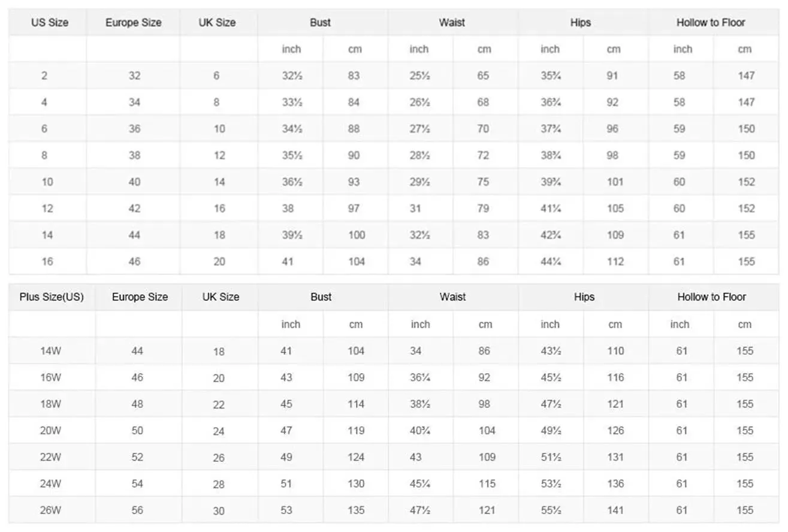Click the Hips header in top table
788x532 pixels.
tap(580, 23)
